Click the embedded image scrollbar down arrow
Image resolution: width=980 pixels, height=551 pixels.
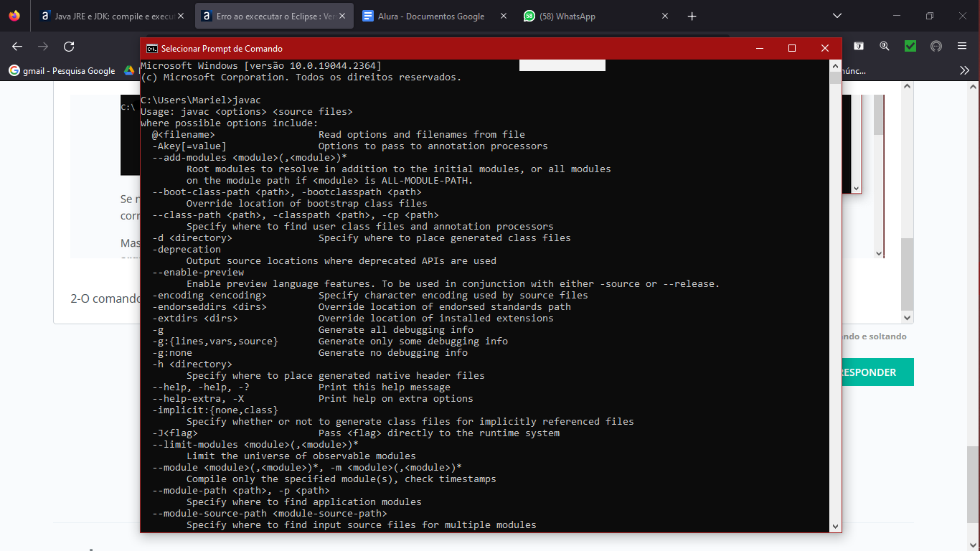pos(879,253)
